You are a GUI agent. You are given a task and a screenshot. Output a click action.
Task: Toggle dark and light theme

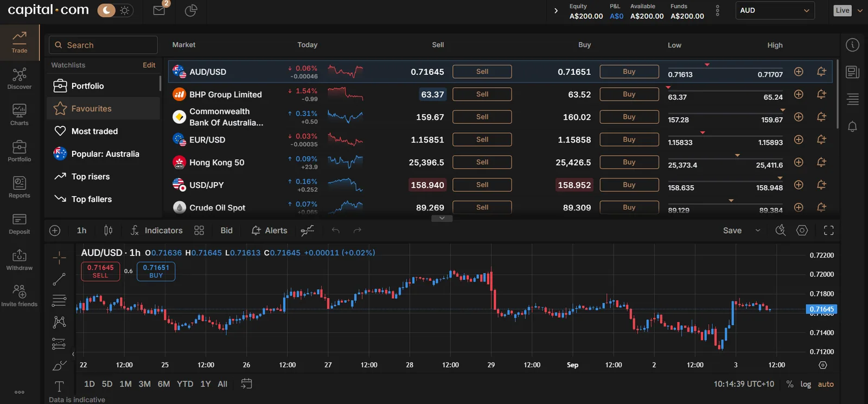(x=116, y=10)
